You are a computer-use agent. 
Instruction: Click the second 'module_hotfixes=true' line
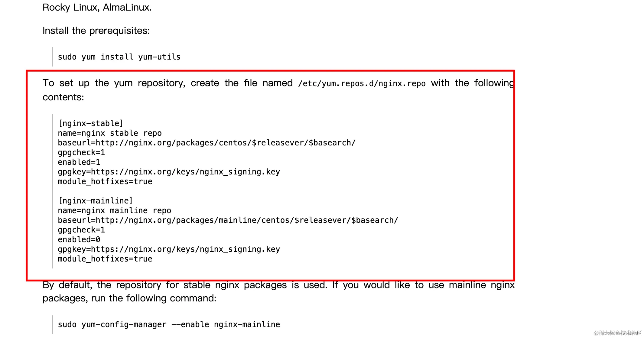pos(105,259)
